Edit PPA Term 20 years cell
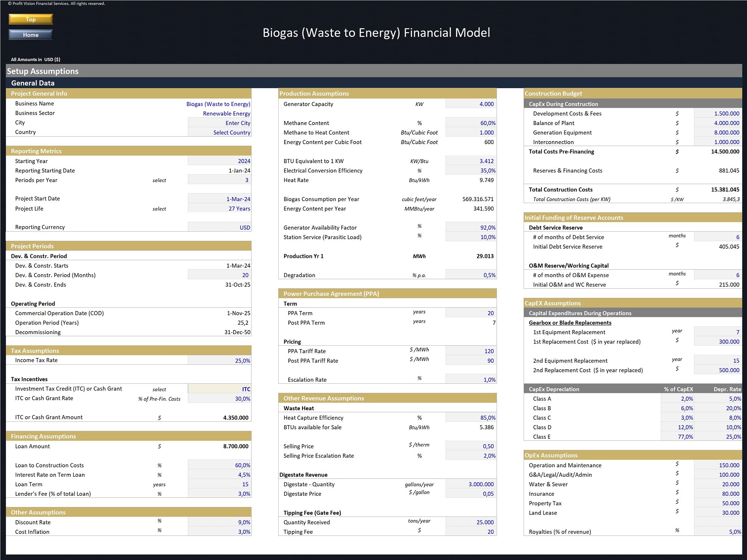Viewport: 747px width, 560px height. pyautogui.click(x=471, y=313)
